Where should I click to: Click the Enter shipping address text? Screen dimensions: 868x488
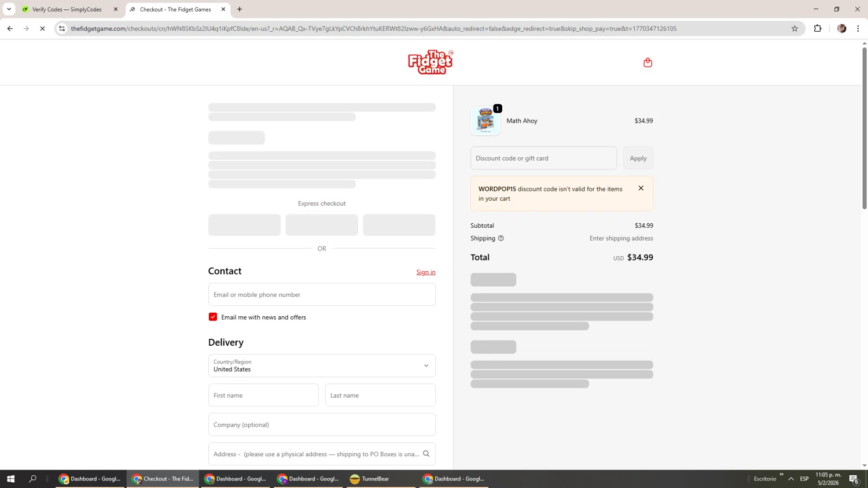click(x=621, y=238)
